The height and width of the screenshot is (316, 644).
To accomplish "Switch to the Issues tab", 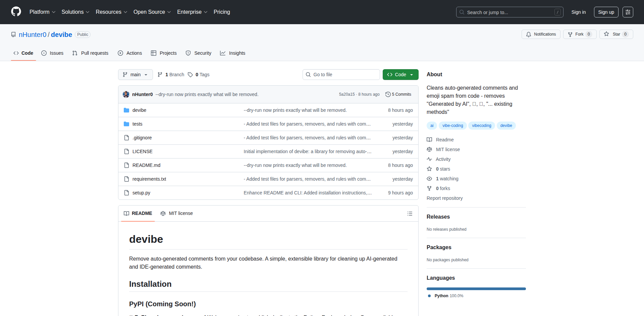I will click(x=52, y=53).
